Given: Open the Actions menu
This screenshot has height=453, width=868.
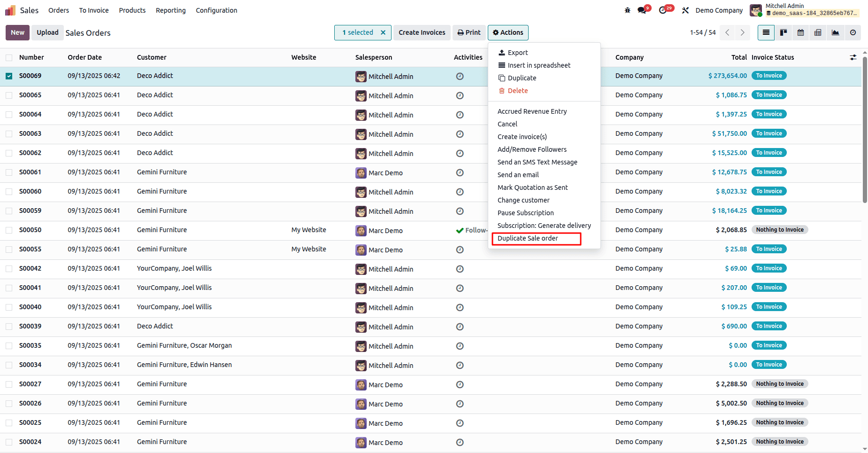Looking at the screenshot, I should click(508, 32).
